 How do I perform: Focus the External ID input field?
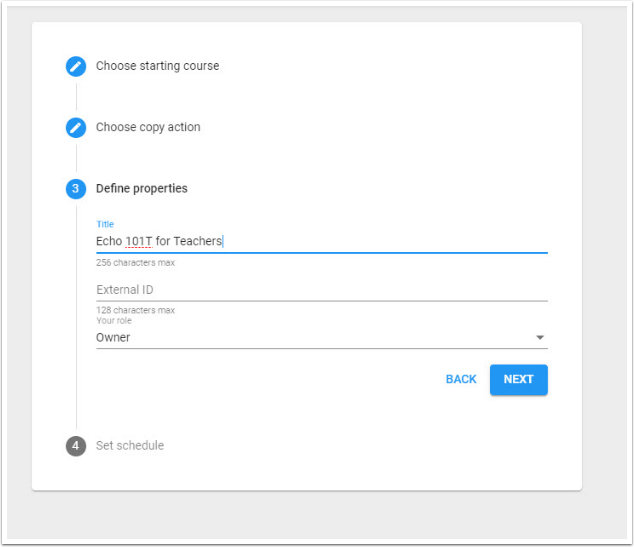321,290
